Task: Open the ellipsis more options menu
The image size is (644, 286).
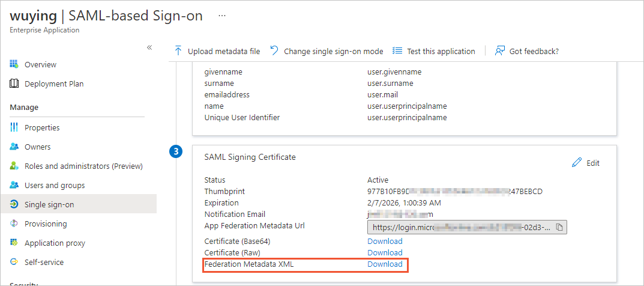Action: coord(222,16)
